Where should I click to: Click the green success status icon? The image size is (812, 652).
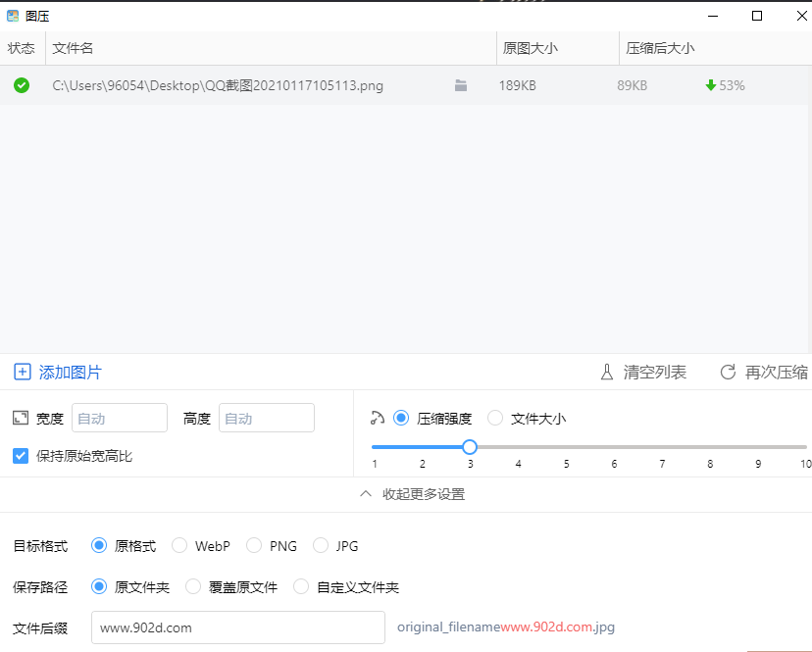[22, 85]
